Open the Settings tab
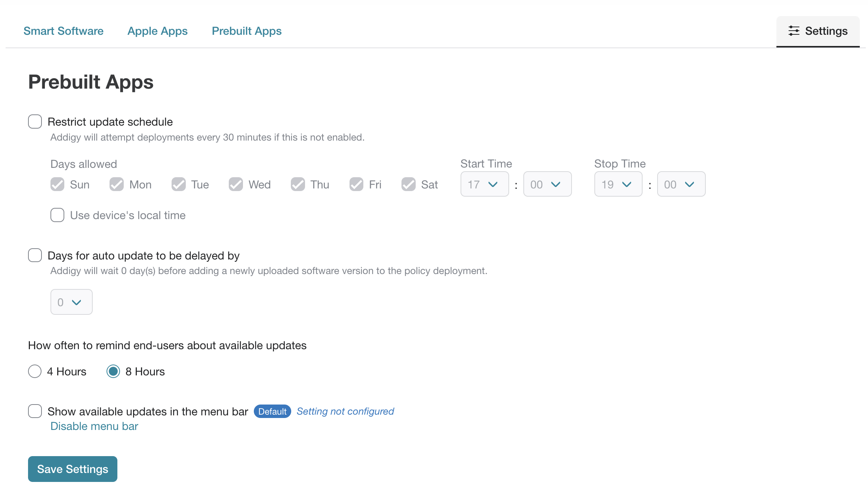The height and width of the screenshot is (498, 868). (818, 31)
